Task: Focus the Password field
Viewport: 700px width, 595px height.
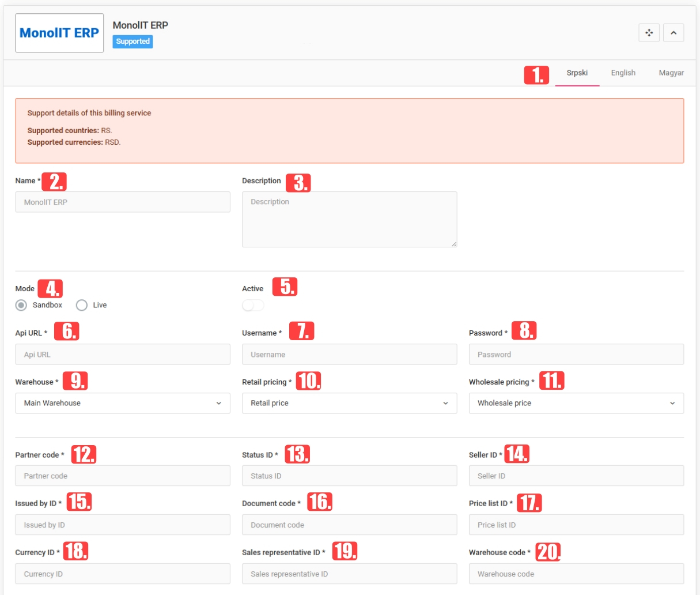Action: [576, 355]
